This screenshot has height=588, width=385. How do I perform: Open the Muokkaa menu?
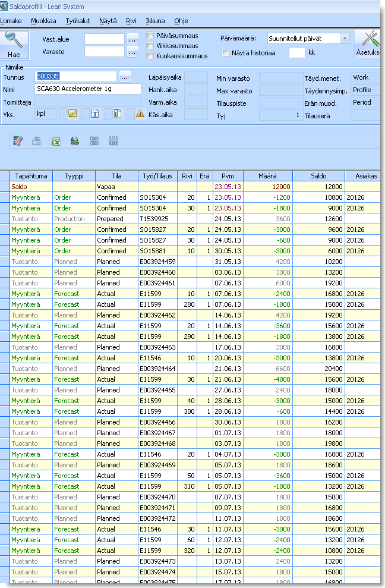coord(43,21)
